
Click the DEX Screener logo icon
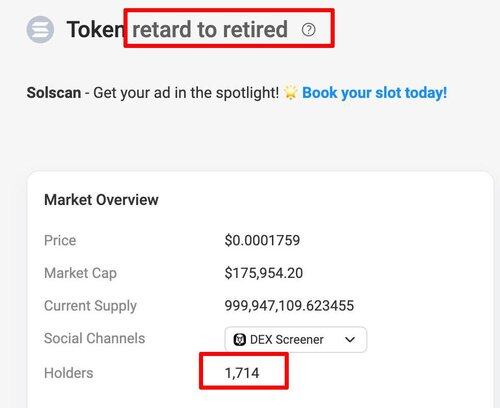pyautogui.click(x=240, y=340)
